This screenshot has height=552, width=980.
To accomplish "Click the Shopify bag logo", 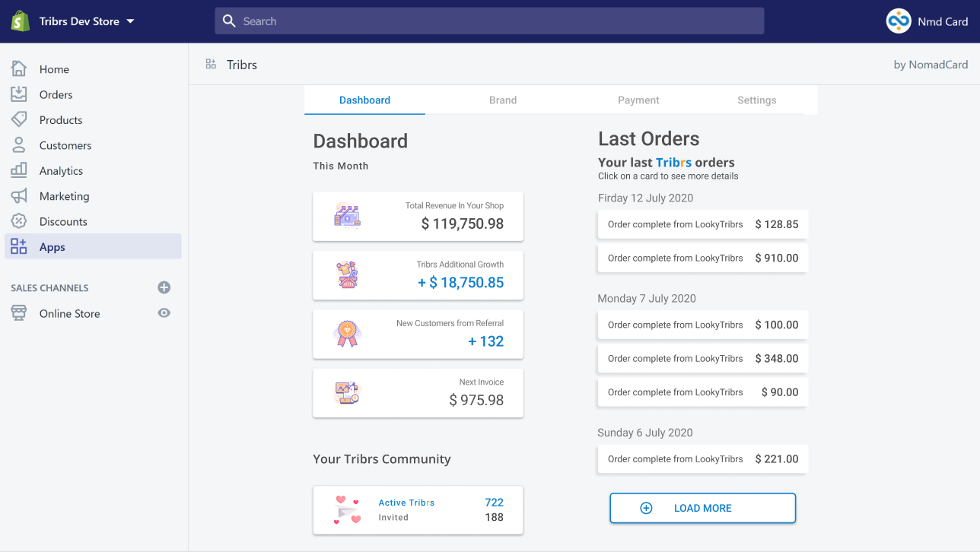I will click(20, 21).
